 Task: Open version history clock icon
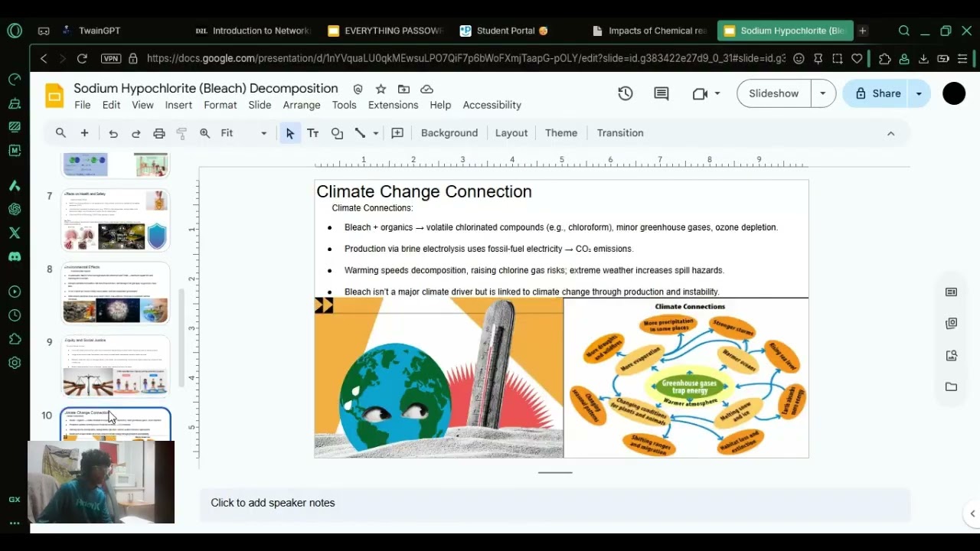click(626, 93)
